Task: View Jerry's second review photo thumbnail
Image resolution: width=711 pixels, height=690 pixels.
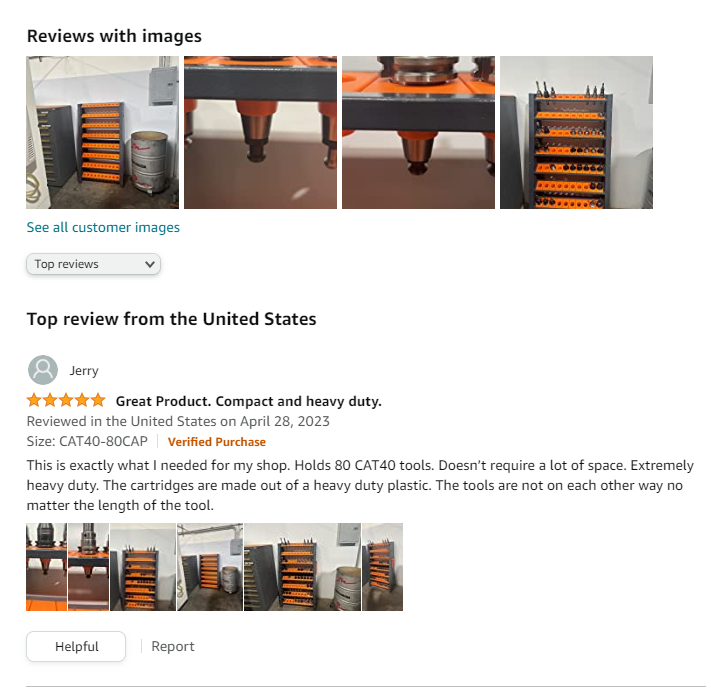Action: tap(88, 567)
